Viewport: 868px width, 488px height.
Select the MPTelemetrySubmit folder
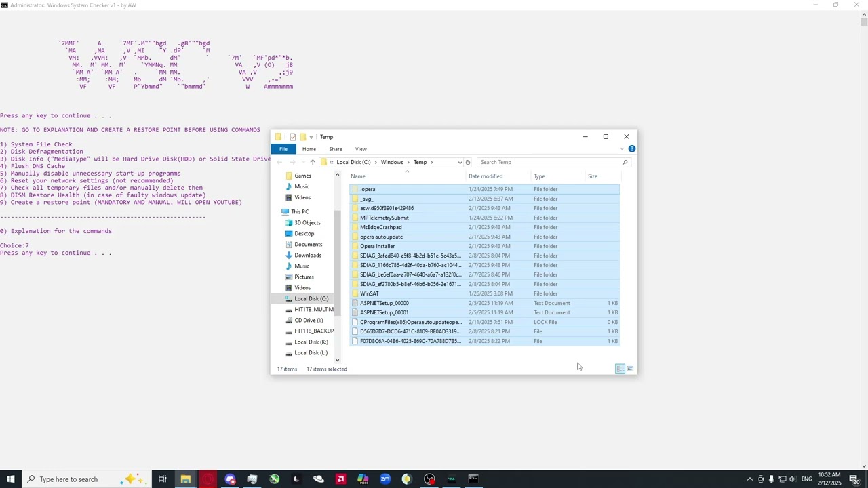coord(384,218)
